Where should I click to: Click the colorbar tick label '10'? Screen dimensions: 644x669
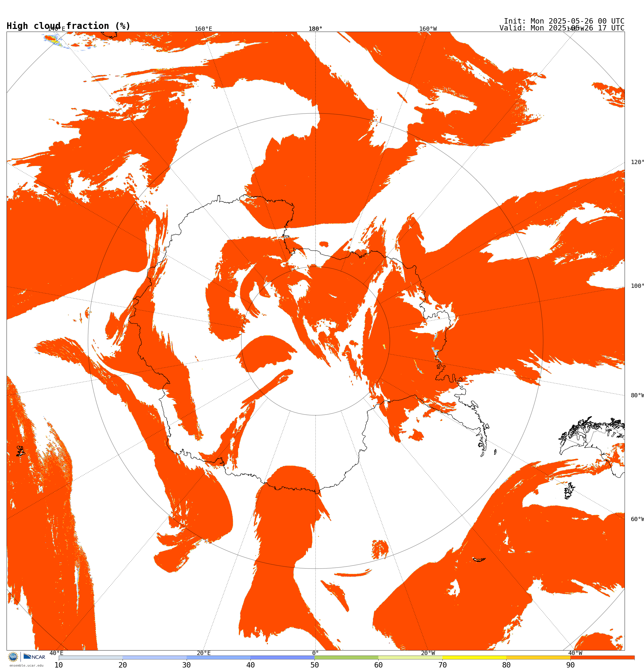pos(59,665)
